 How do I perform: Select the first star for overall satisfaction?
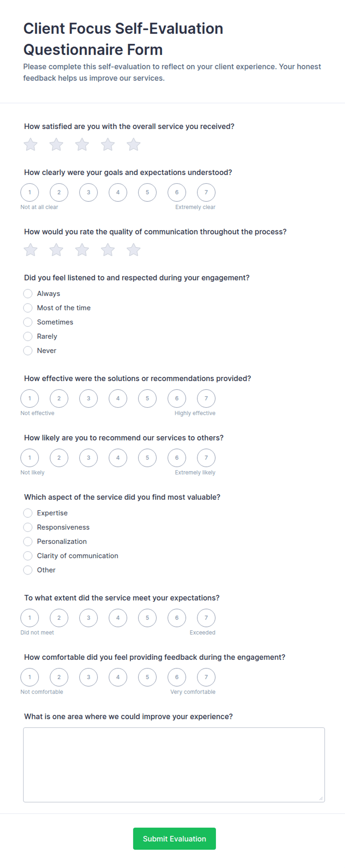tap(30, 144)
